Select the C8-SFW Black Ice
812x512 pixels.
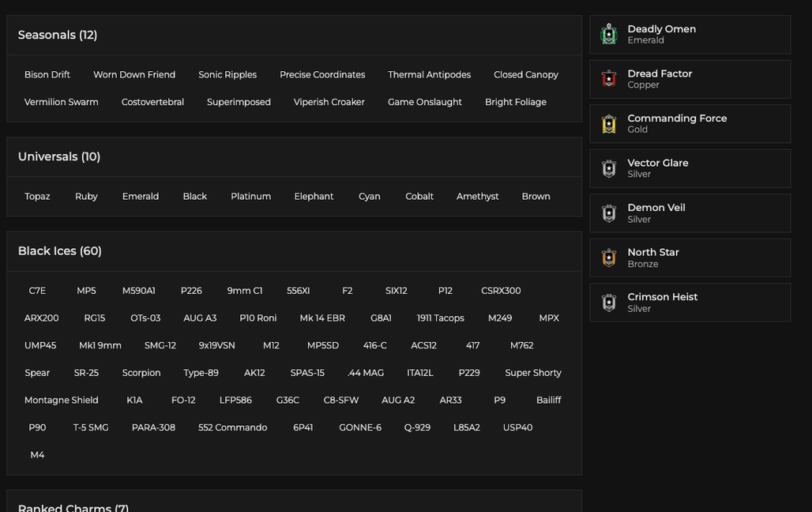(x=340, y=401)
